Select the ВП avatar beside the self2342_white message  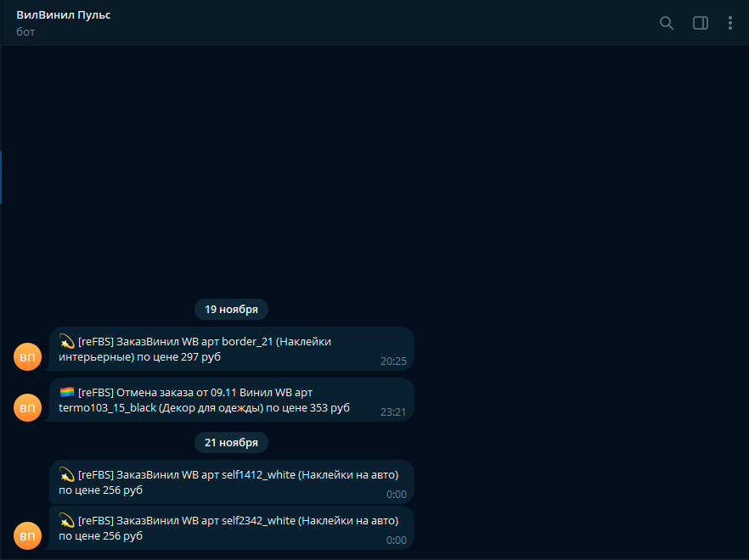point(27,536)
